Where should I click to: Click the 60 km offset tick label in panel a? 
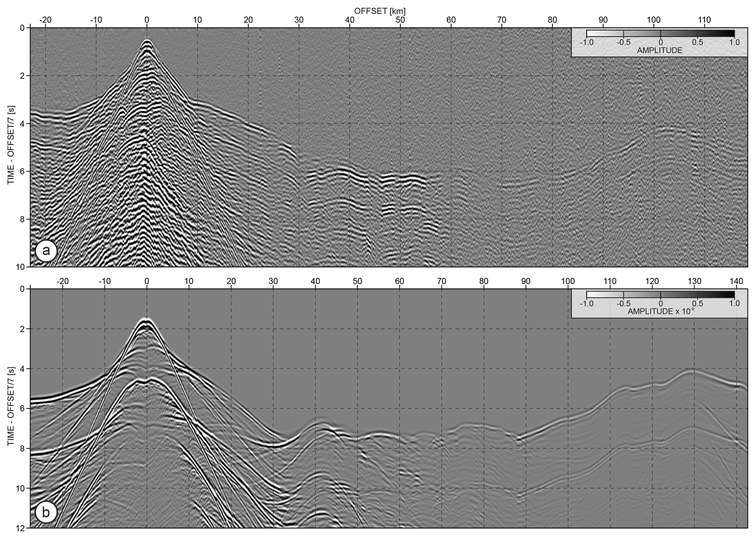pyautogui.click(x=451, y=20)
